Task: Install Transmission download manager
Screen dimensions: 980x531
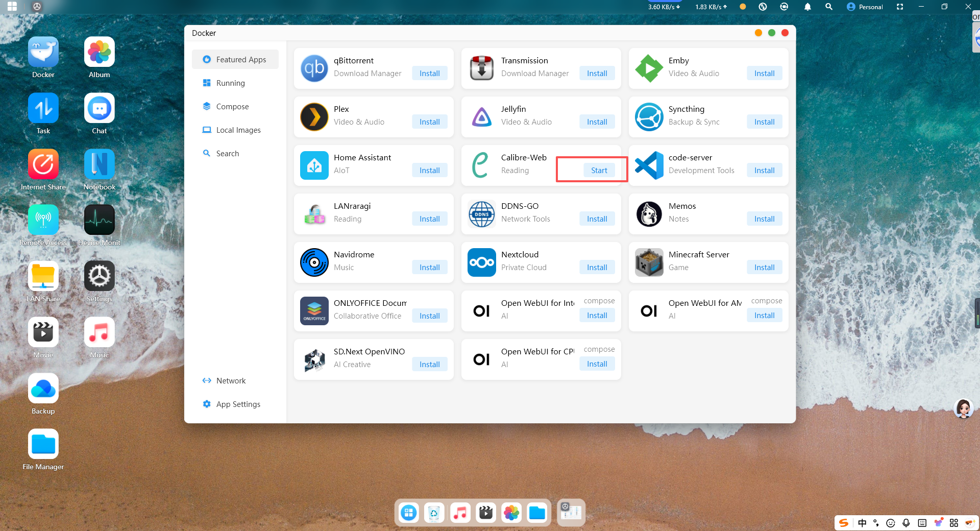Action: pos(597,74)
